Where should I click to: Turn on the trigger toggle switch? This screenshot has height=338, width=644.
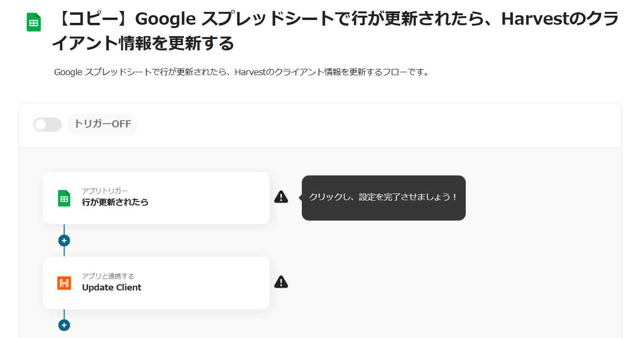pos(48,125)
